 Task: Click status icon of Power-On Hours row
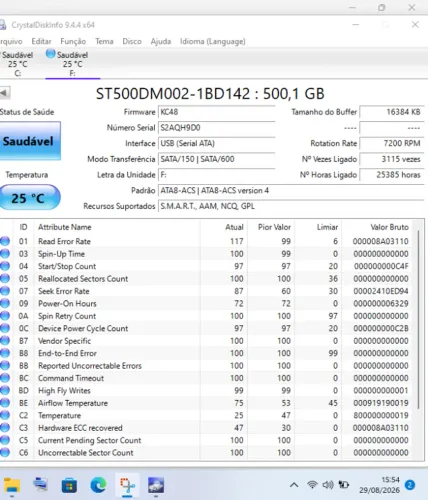5,303
